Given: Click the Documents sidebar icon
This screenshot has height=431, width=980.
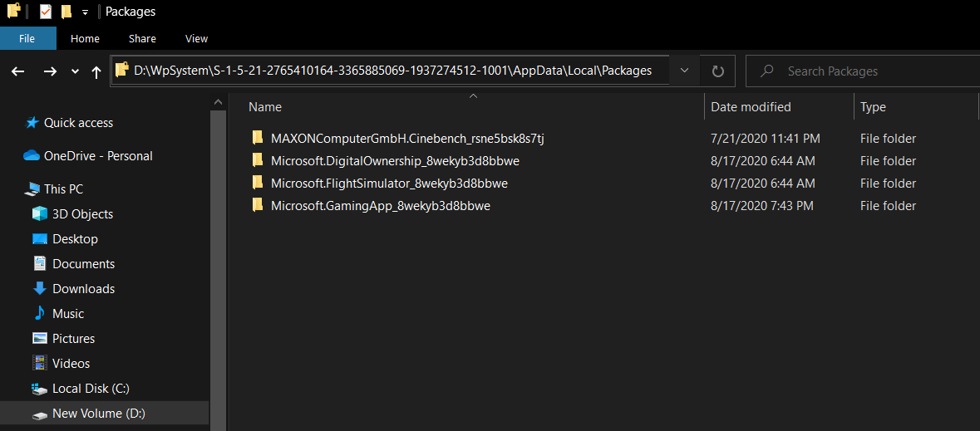Looking at the screenshot, I should 40,263.
